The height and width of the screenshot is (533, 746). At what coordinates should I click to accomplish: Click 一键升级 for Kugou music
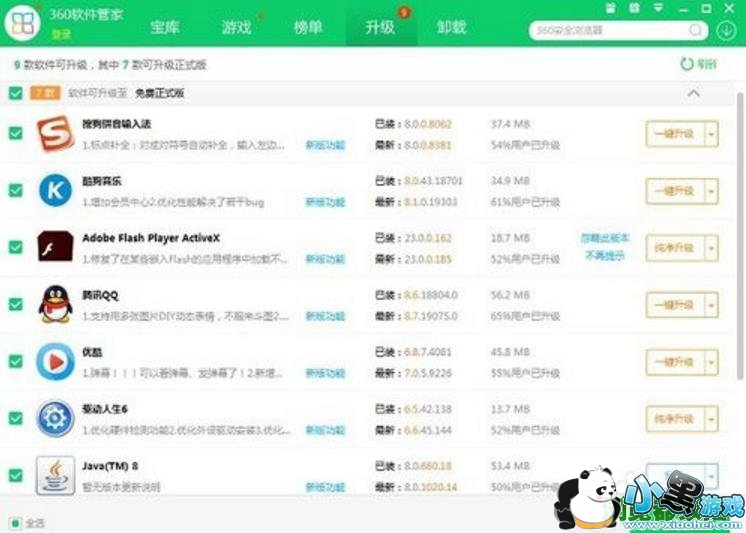pyautogui.click(x=675, y=191)
